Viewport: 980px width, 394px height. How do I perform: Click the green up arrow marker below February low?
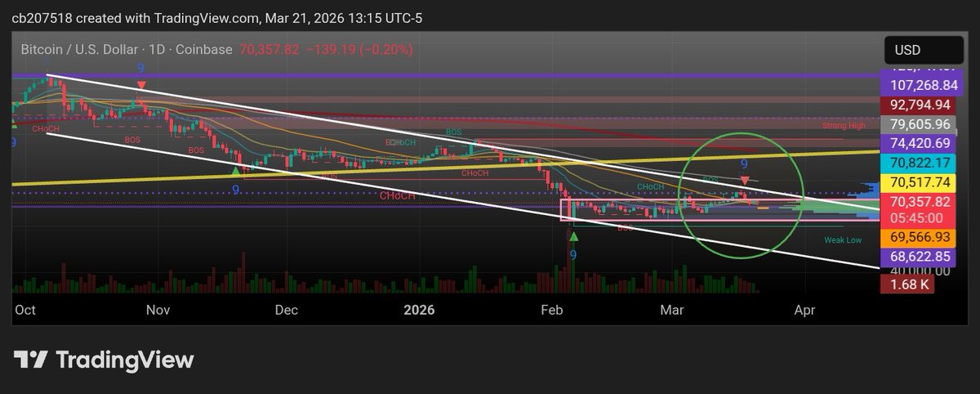click(x=573, y=237)
